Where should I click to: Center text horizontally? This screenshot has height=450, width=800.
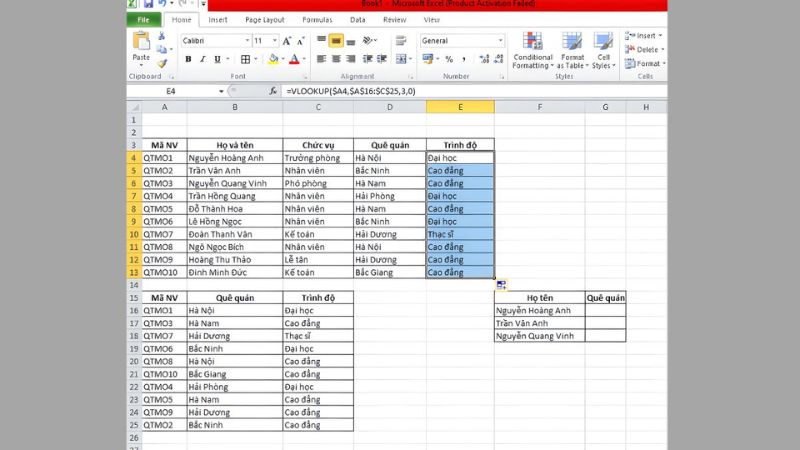[x=336, y=59]
